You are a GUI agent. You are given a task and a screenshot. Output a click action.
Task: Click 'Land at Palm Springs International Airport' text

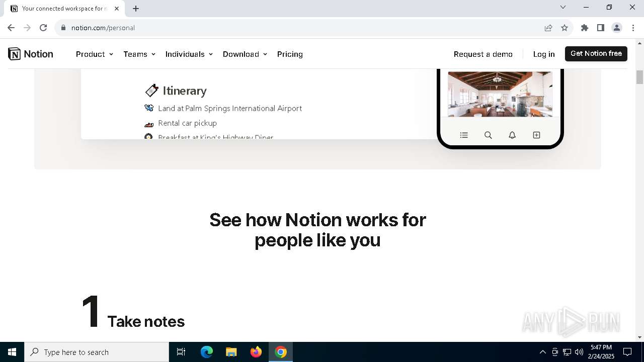tap(230, 108)
